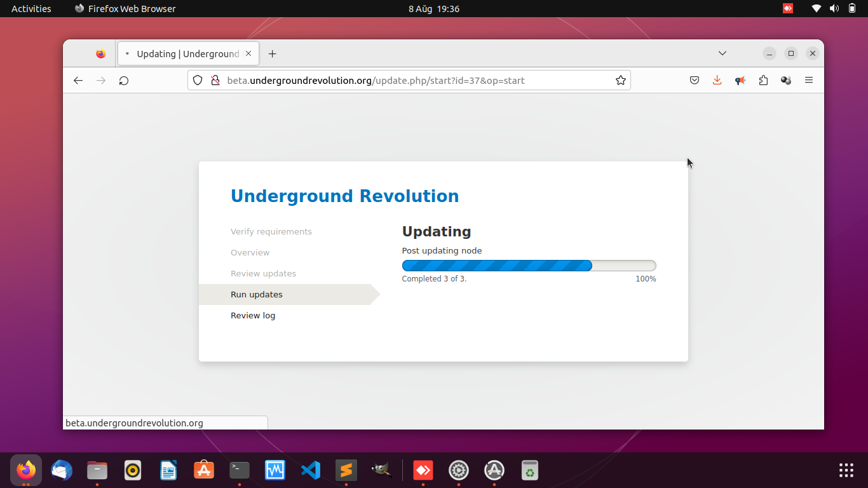Focus the URL address bar

tap(409, 81)
